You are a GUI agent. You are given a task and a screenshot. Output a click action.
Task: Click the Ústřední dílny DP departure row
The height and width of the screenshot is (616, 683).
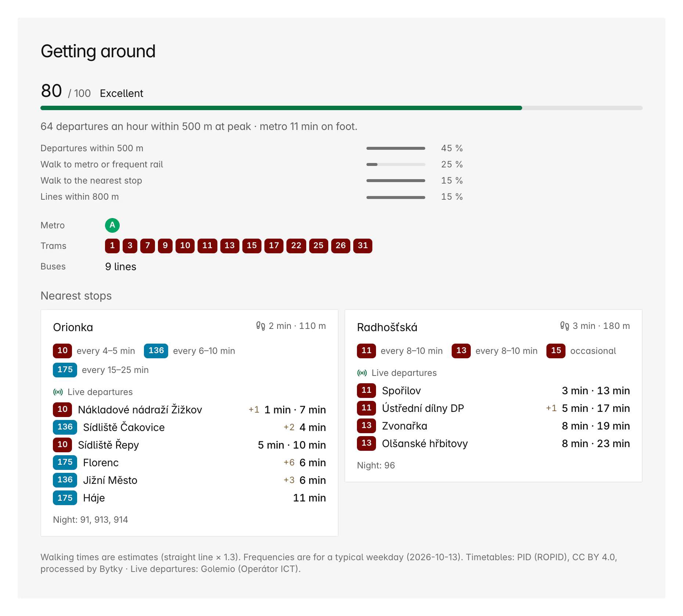coord(494,408)
